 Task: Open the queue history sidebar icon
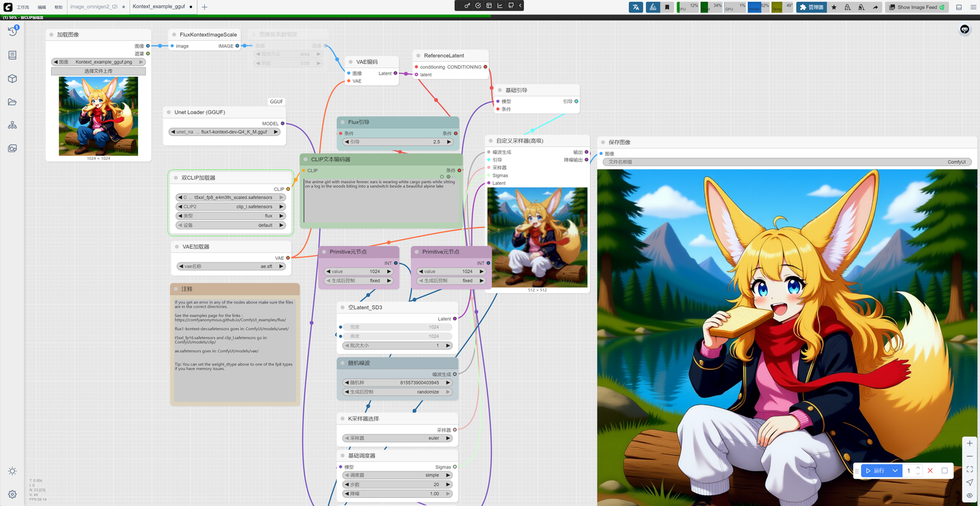12,31
